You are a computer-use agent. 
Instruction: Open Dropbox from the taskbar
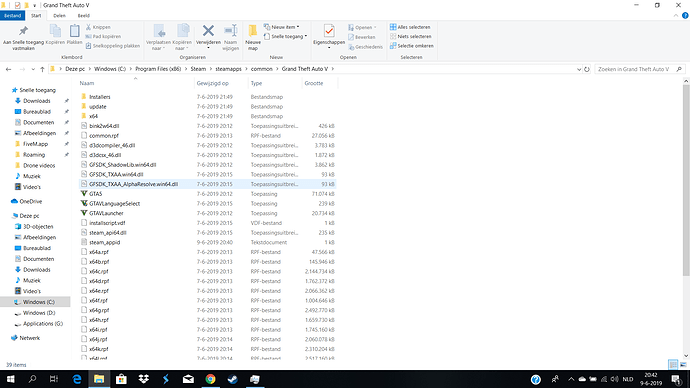coord(143,379)
